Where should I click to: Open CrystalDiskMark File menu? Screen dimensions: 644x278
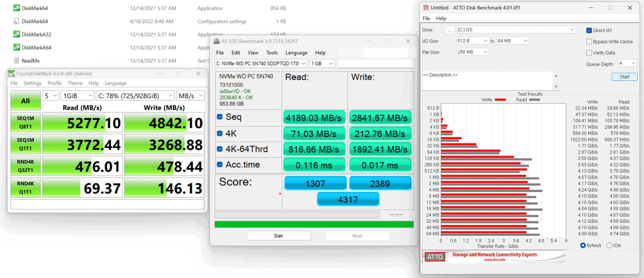tap(14, 83)
